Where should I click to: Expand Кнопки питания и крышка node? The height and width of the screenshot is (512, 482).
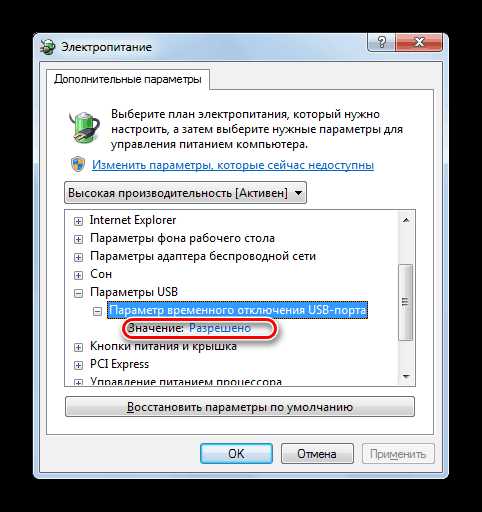pos(78,347)
